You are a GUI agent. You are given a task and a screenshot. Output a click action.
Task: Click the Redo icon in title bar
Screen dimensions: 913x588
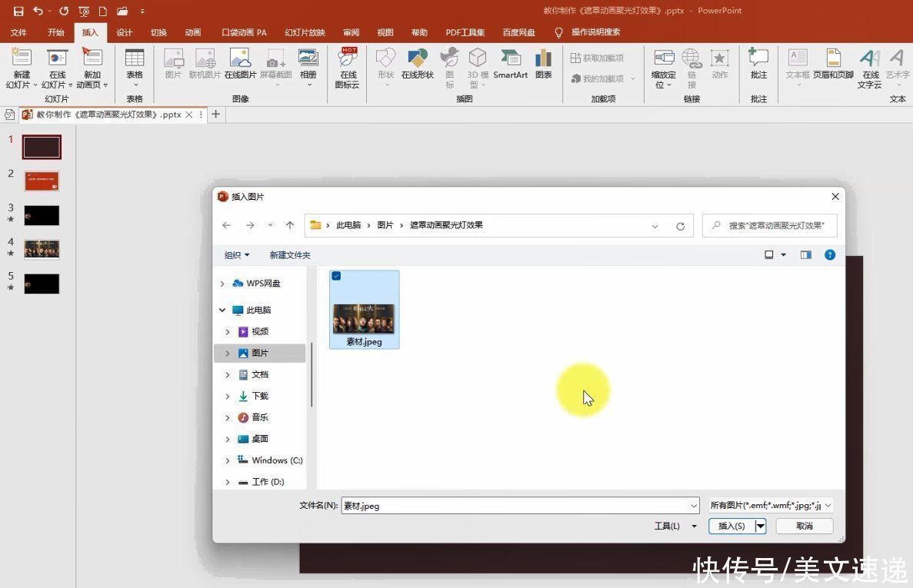pos(64,11)
